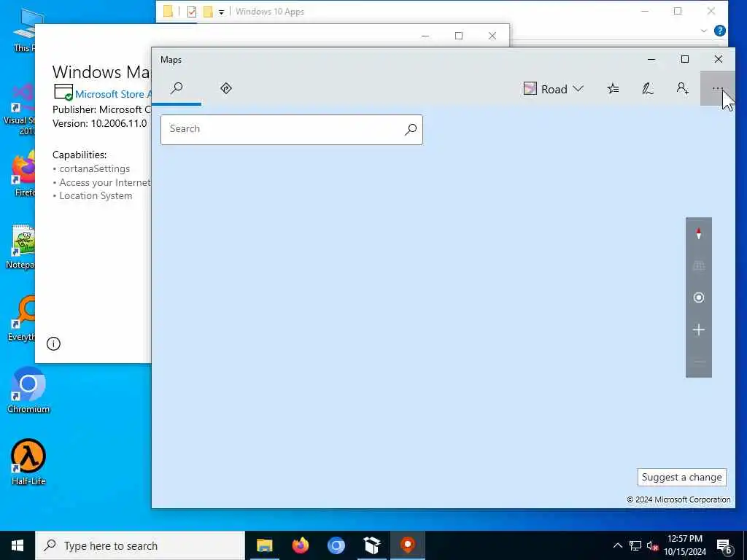
Task: Open File Explorer from the taskbar
Action: tap(264, 545)
